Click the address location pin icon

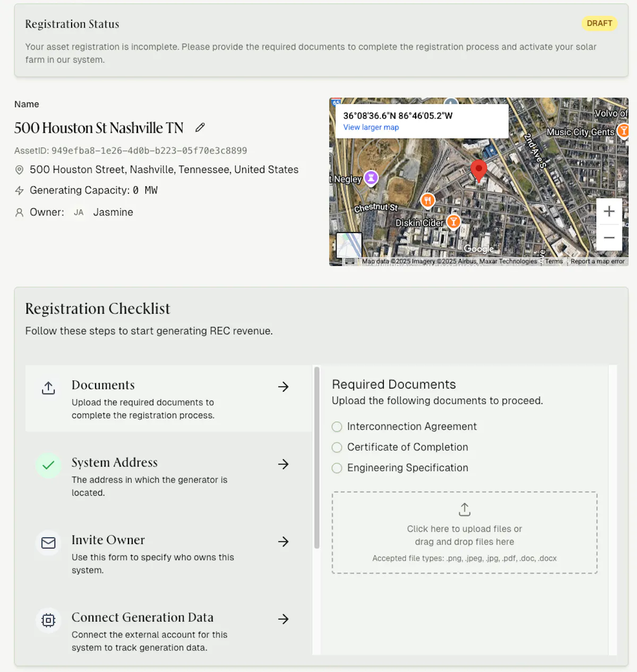tap(19, 170)
